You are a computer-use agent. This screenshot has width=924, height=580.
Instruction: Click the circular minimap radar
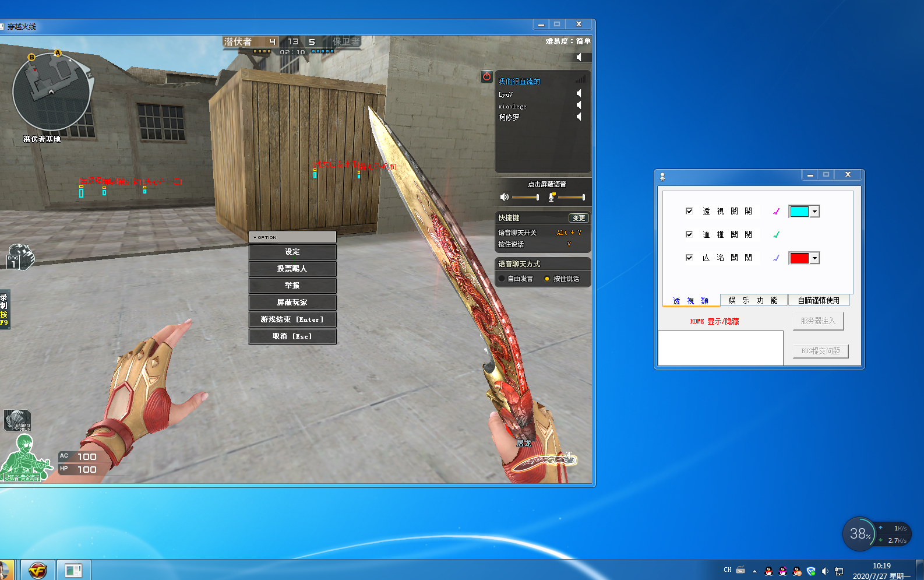tap(51, 92)
